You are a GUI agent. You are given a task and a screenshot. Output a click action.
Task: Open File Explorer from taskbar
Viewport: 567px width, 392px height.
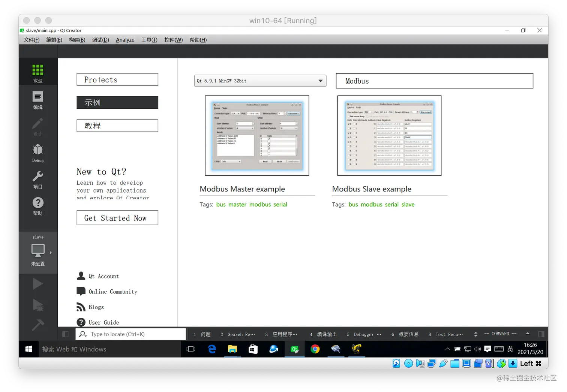click(232, 349)
